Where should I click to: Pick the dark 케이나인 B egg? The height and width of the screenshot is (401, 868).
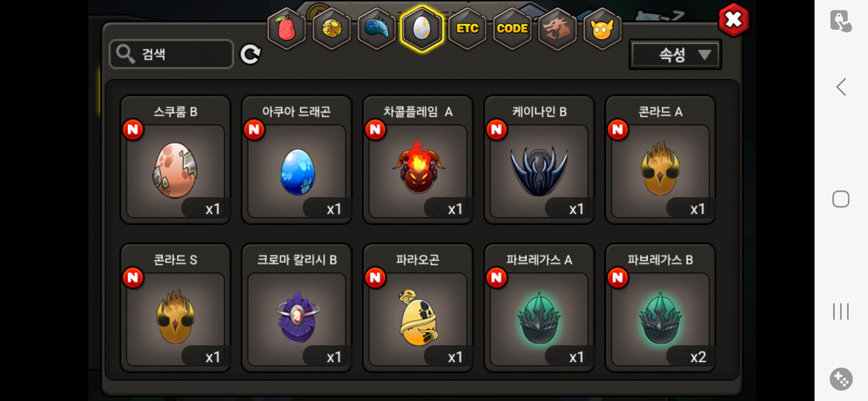(x=539, y=160)
